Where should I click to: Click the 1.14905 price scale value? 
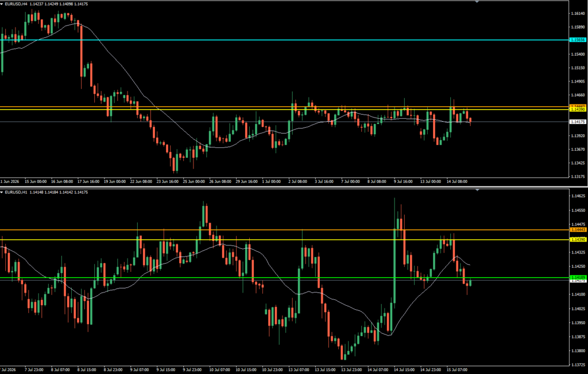coord(578,81)
